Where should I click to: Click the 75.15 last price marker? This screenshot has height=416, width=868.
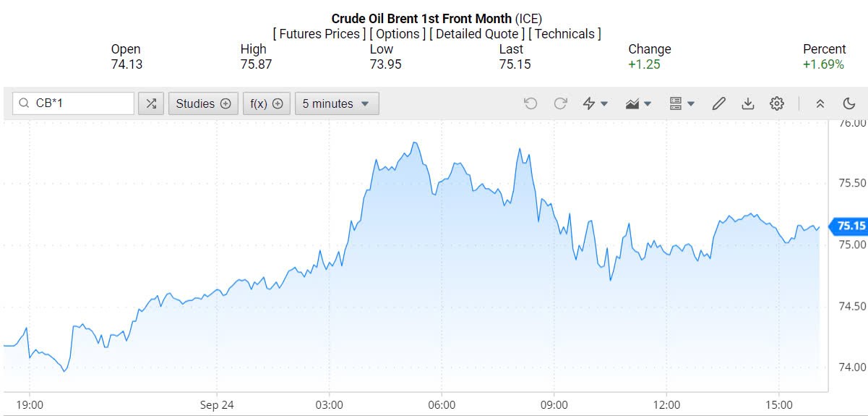(x=850, y=226)
